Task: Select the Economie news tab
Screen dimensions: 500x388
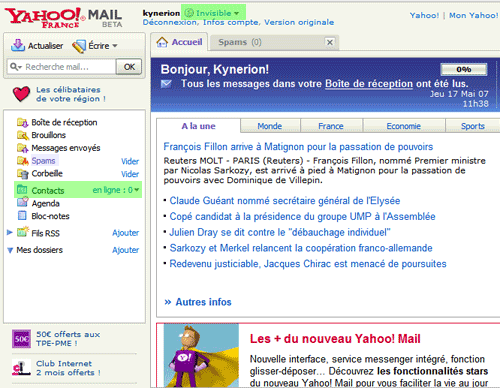Action: [x=403, y=126]
